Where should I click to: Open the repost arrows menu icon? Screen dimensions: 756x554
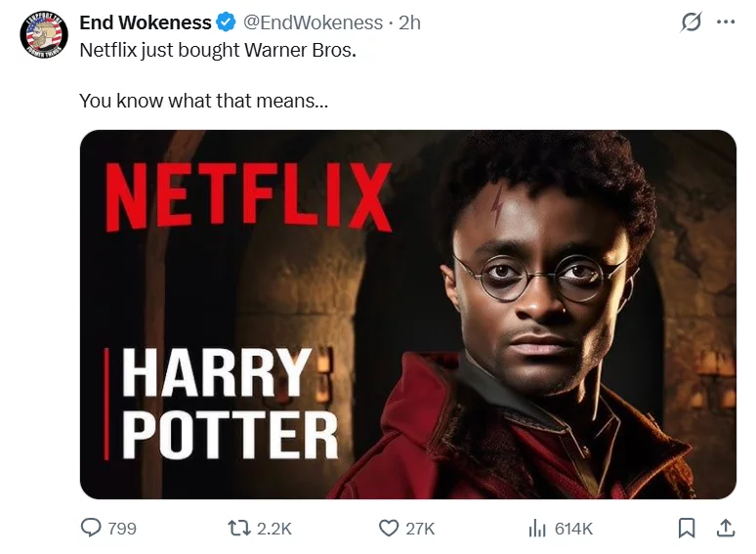pyautogui.click(x=238, y=528)
